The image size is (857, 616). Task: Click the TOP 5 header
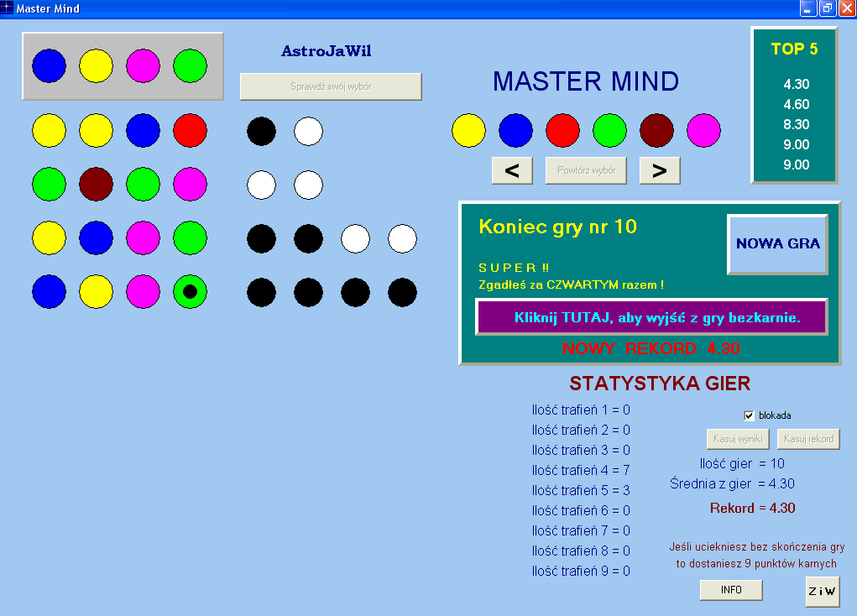click(795, 50)
